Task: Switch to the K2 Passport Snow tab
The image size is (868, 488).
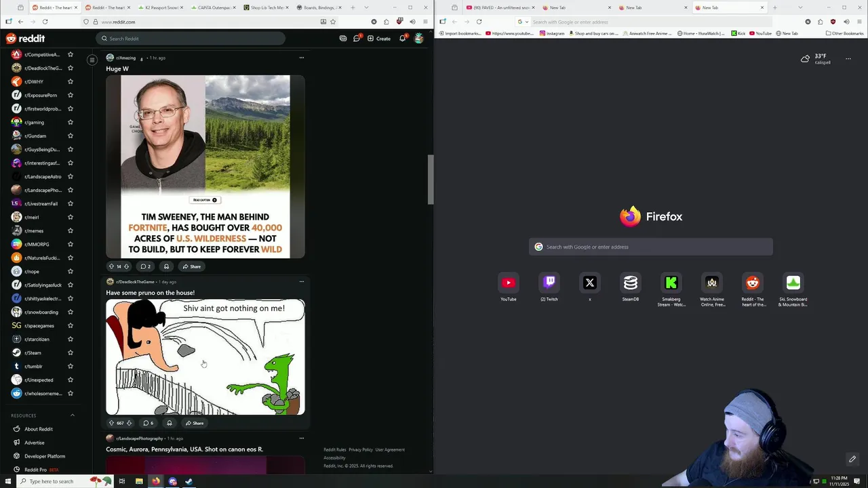Action: point(161,7)
